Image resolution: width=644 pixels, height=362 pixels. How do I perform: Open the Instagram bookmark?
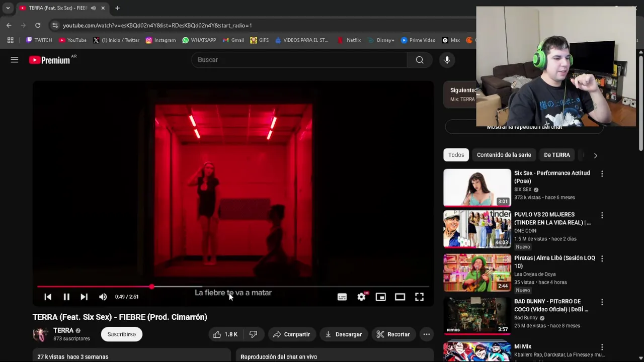click(160, 40)
